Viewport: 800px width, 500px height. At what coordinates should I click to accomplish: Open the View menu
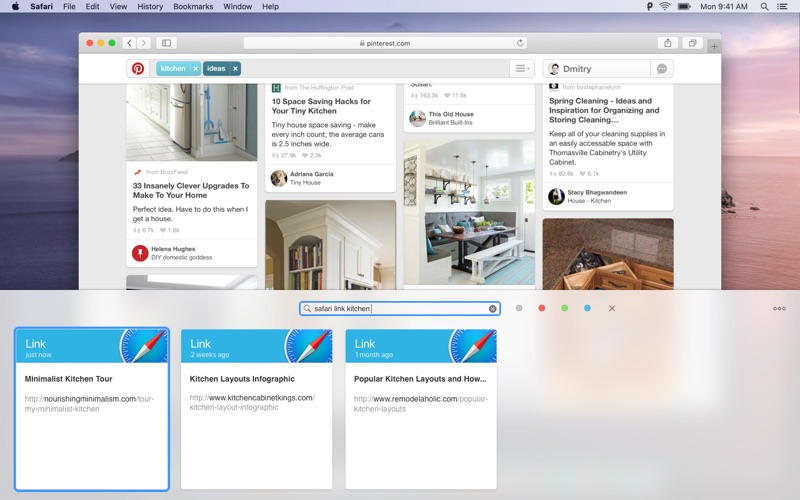(x=118, y=7)
